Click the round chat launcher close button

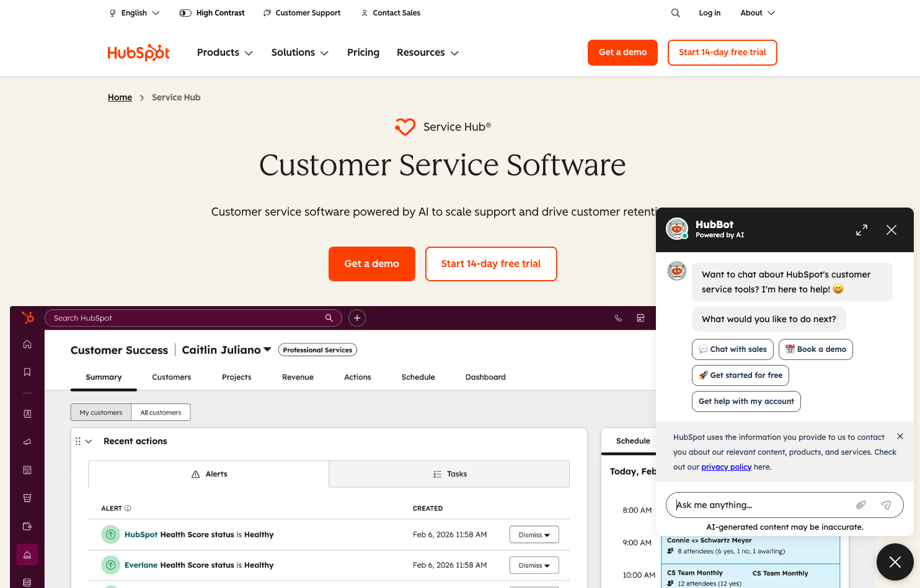click(895, 562)
